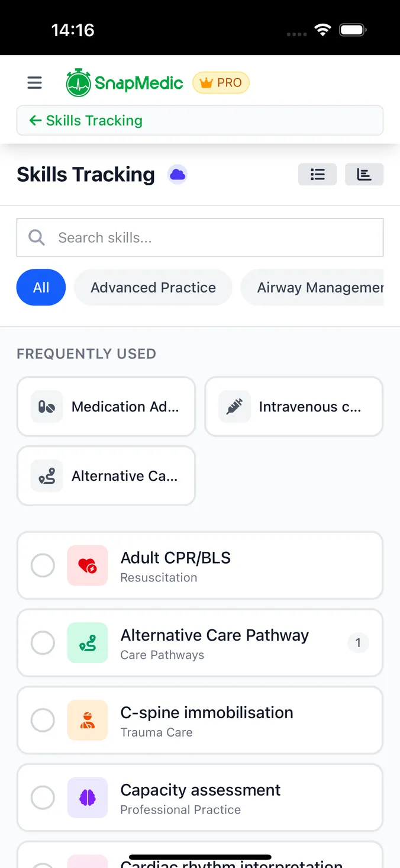The image size is (400, 868).
Task: Open the Advanced Practice filter
Action: tap(153, 287)
